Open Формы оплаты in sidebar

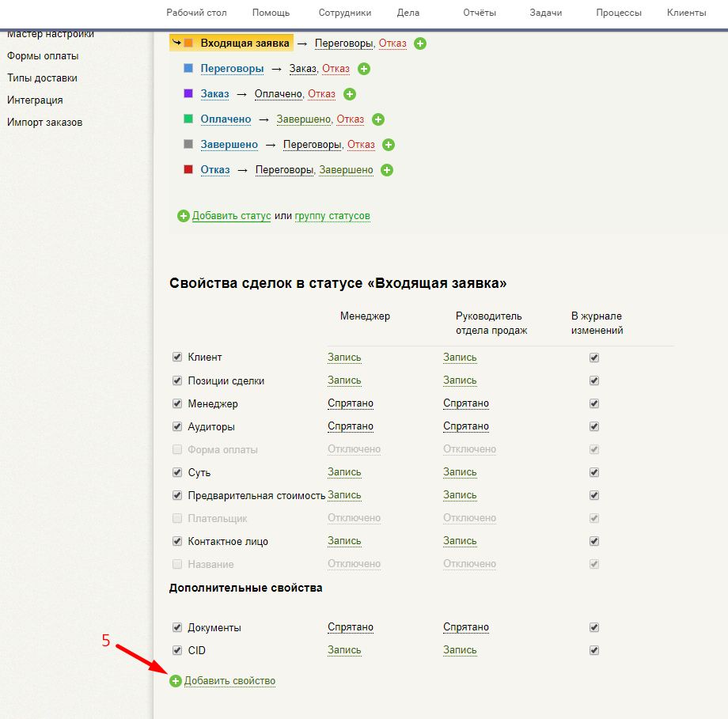pos(43,56)
